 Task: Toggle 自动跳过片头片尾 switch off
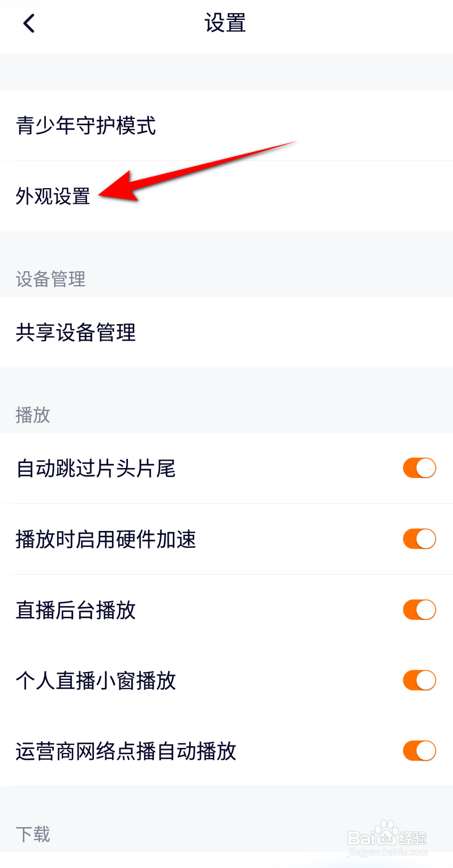click(x=419, y=469)
